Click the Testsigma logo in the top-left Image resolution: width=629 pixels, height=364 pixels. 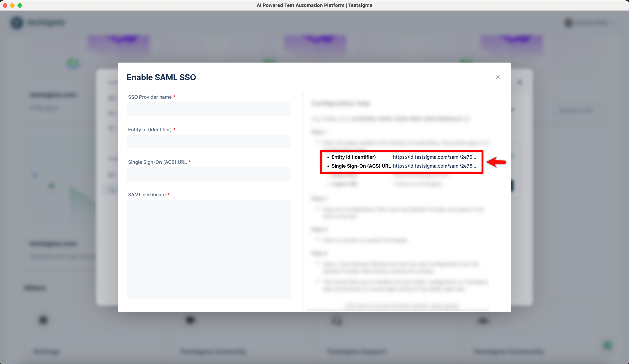tap(38, 23)
